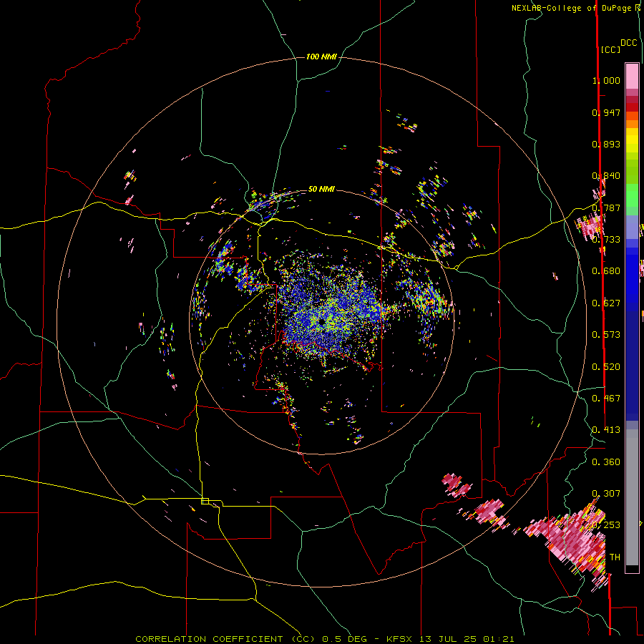Click the DCC label above the color scale
Image resolution: width=644 pixels, height=644 pixels.
[x=629, y=43]
